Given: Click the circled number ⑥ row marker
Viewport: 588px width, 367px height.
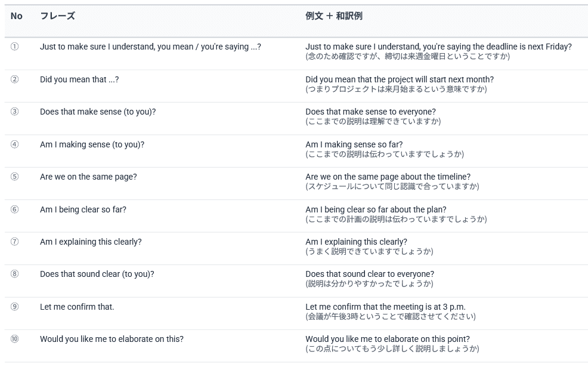Looking at the screenshot, I should tap(14, 209).
